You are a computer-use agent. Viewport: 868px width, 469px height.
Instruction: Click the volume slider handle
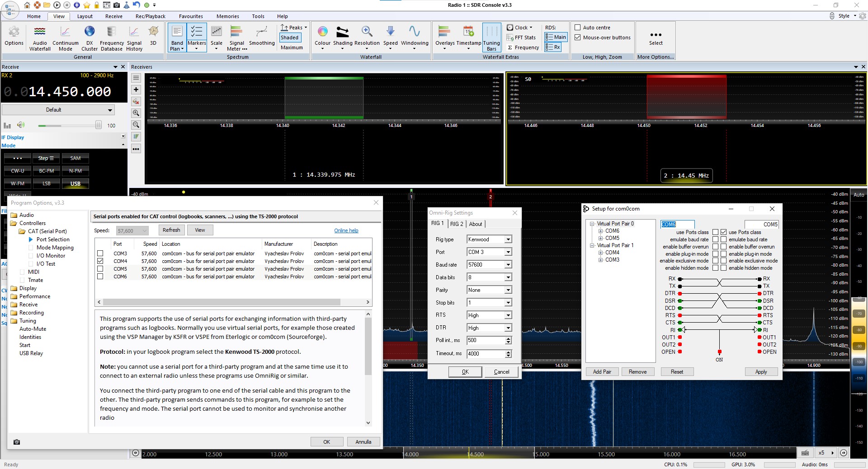click(98, 125)
